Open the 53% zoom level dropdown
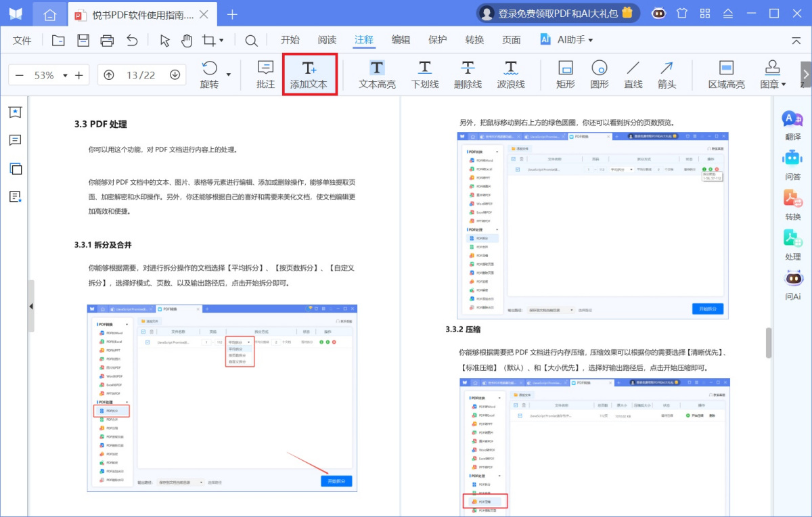 coord(66,75)
